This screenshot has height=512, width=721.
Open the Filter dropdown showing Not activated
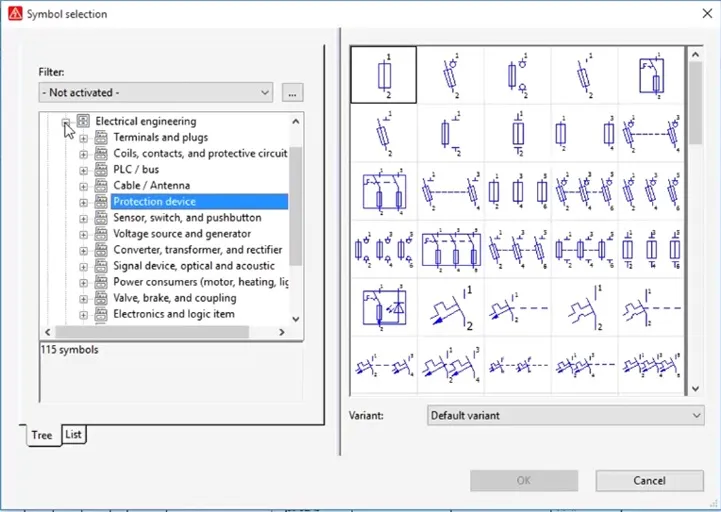[155, 92]
